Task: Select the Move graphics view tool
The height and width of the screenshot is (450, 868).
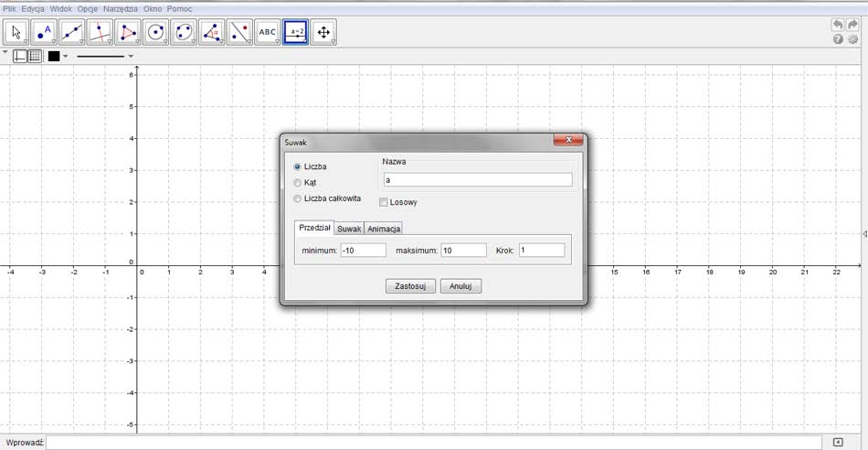Action: (323, 32)
